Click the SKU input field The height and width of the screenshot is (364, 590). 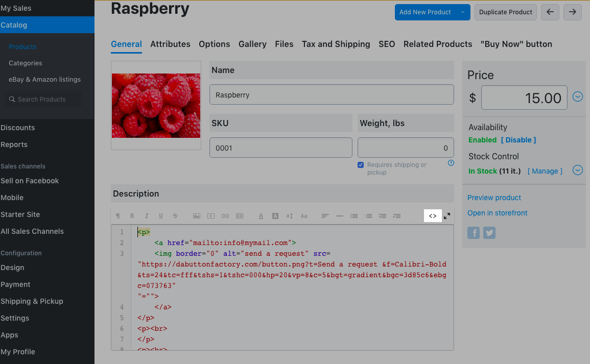[280, 148]
